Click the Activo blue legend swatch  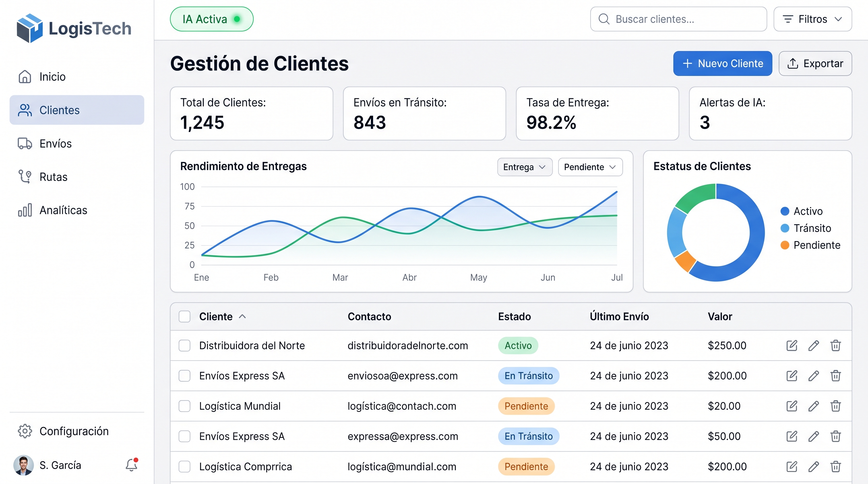tap(785, 211)
